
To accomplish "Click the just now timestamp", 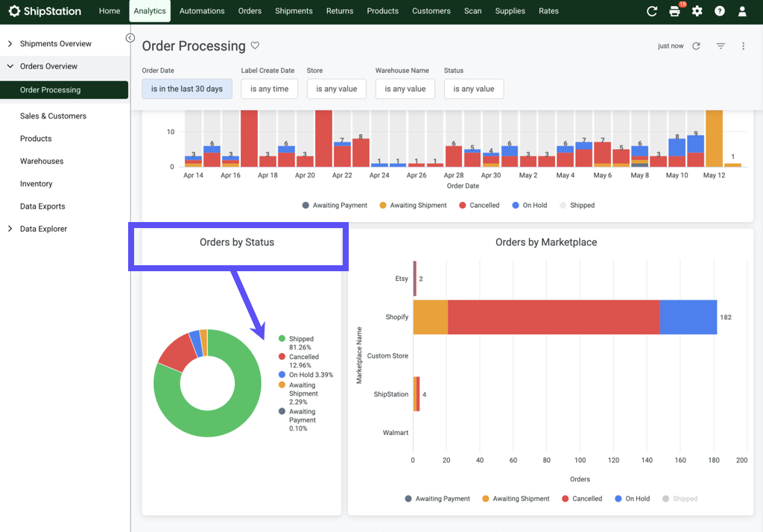I will [x=671, y=45].
